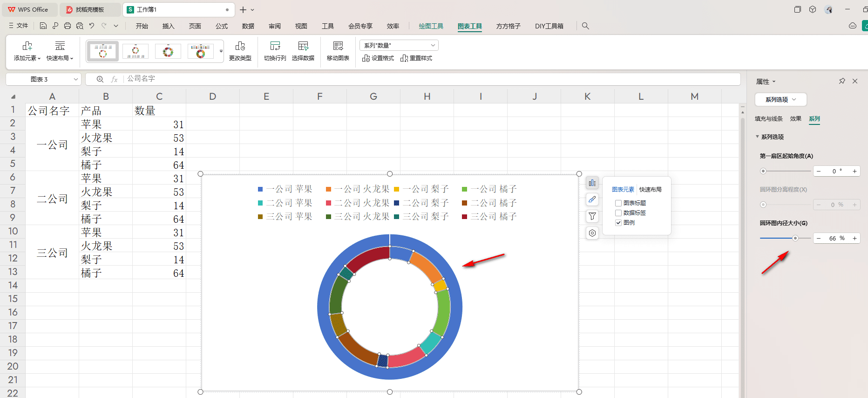Click the 第一扇区起始角度 slider handle
This screenshot has width=868, height=398.
pyautogui.click(x=763, y=171)
